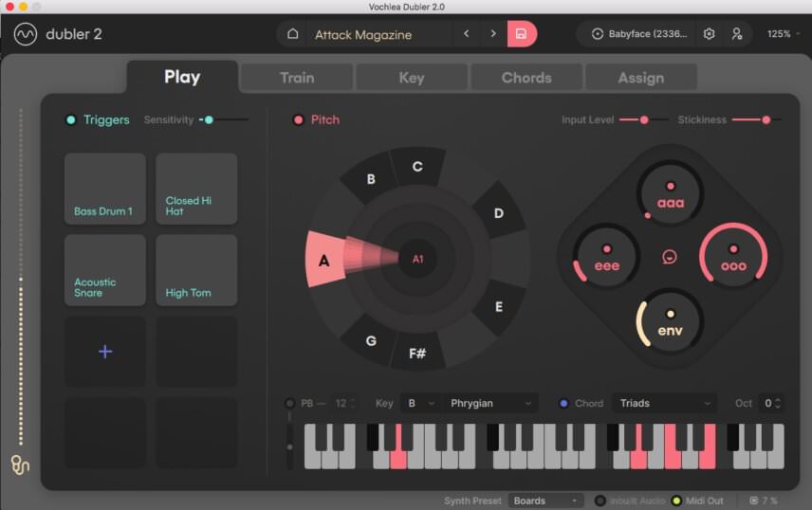The height and width of the screenshot is (510, 812).
Task: Select note B on pitch wheel
Action: pos(370,178)
